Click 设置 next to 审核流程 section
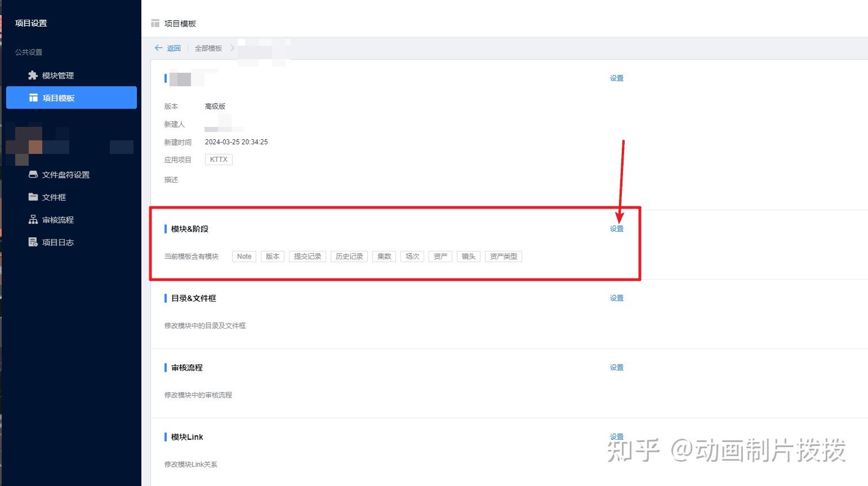868x486 pixels. (616, 367)
